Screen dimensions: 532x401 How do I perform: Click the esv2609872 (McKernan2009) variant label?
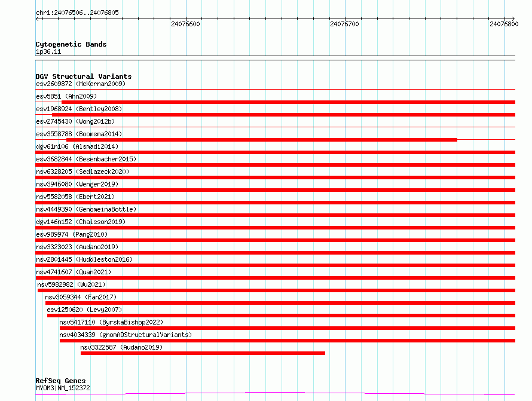[x=81, y=84]
